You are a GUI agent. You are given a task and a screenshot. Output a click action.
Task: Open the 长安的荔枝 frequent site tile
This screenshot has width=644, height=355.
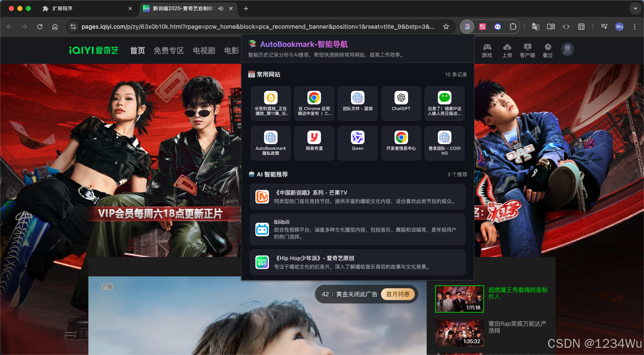271,104
